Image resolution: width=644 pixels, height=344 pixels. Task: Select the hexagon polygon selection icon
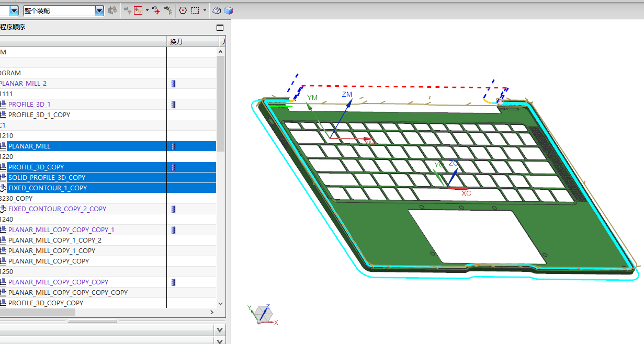[183, 10]
